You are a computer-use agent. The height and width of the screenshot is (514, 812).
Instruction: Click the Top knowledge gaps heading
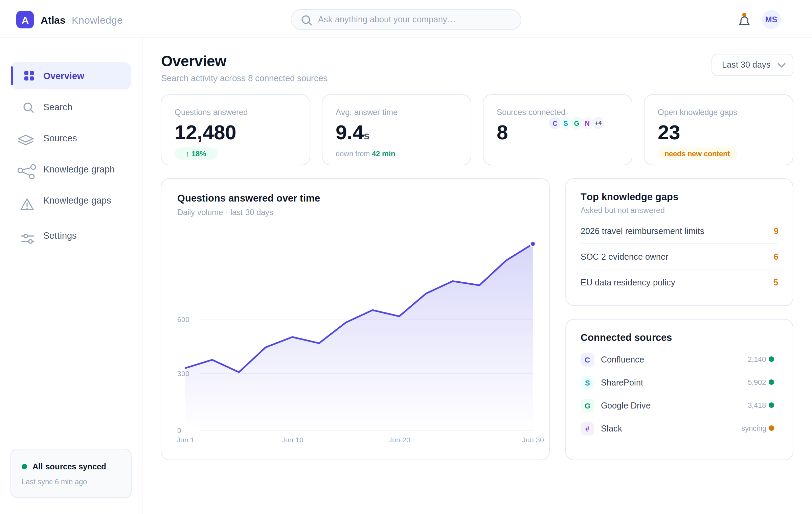point(629,197)
